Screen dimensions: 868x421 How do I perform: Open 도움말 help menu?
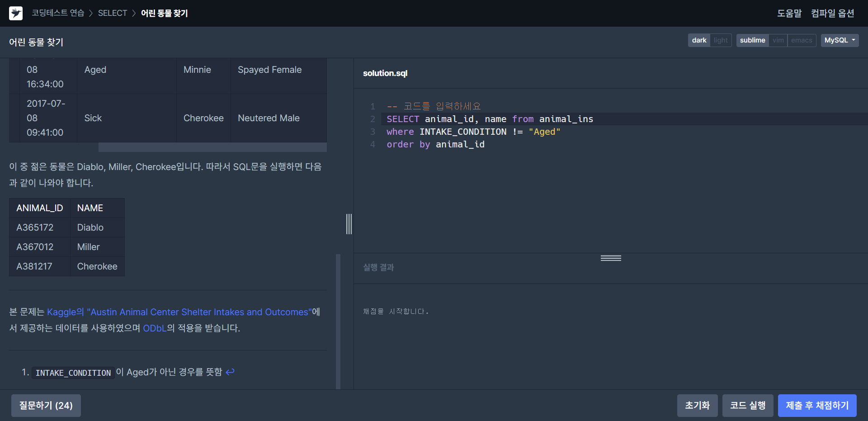[789, 13]
